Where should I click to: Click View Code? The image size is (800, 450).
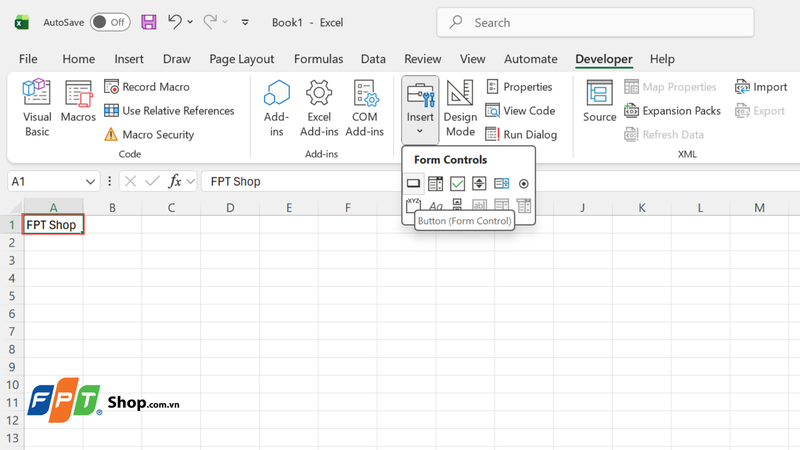pyautogui.click(x=520, y=111)
